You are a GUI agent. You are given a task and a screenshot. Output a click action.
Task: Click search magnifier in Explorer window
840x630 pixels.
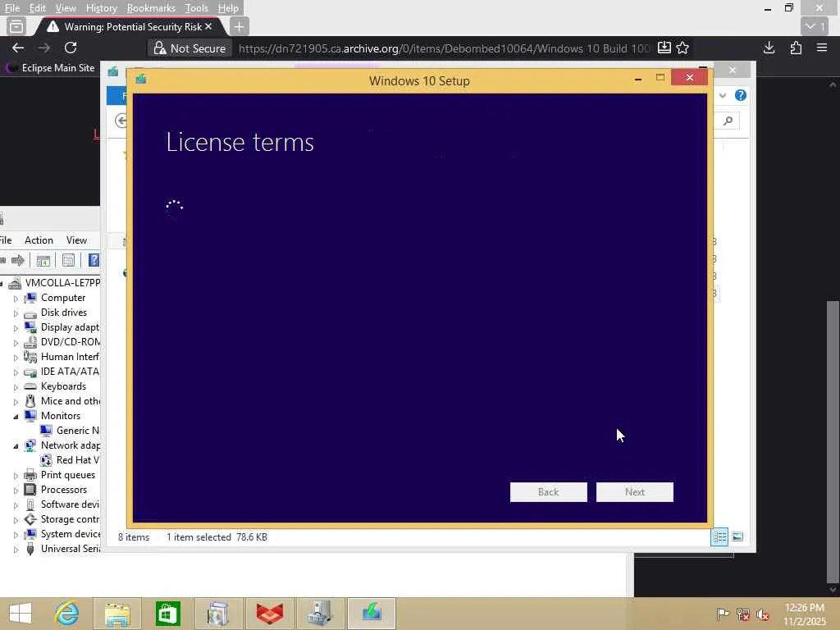(728, 121)
